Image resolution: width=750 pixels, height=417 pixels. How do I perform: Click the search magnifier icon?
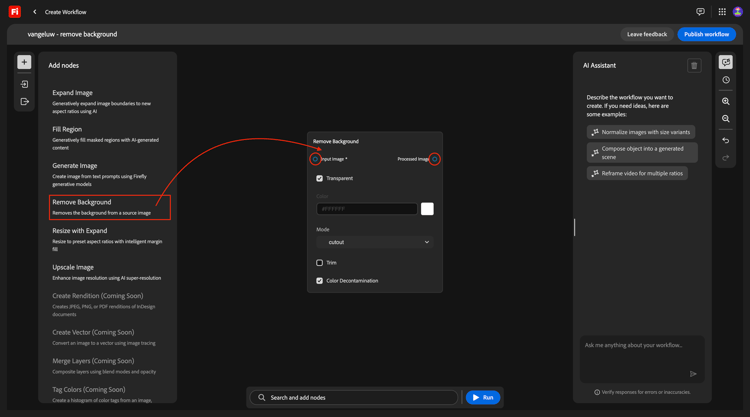click(262, 397)
